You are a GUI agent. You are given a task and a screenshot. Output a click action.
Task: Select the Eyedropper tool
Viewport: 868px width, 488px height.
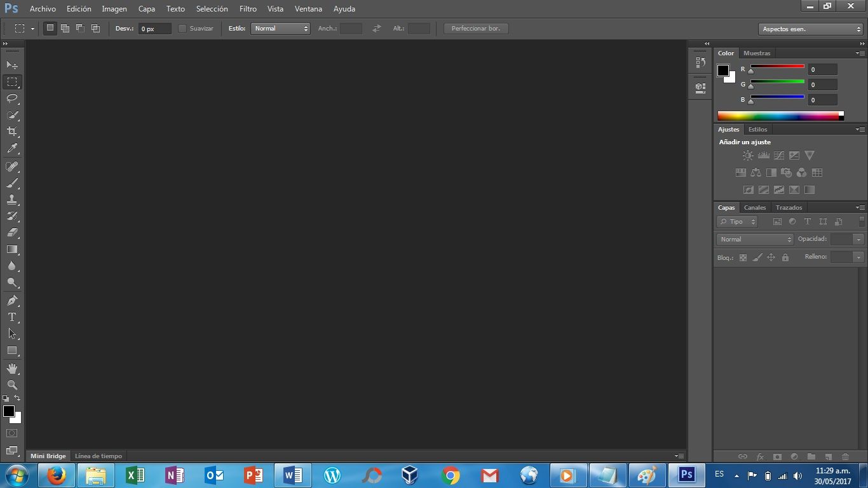pyautogui.click(x=12, y=148)
